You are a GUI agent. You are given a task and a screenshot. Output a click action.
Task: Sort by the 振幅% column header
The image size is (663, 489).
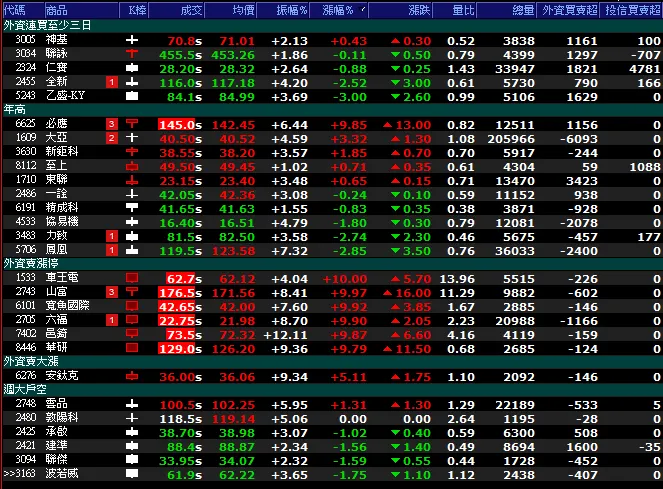click(282, 10)
